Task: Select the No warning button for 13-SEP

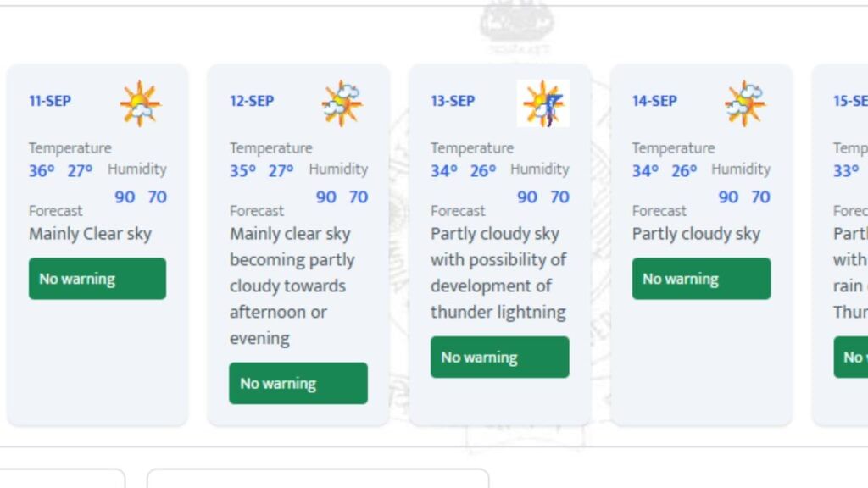Action: coord(500,357)
